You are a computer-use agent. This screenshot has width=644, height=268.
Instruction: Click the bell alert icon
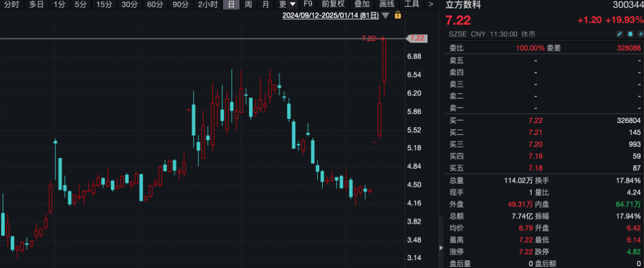click(629, 33)
